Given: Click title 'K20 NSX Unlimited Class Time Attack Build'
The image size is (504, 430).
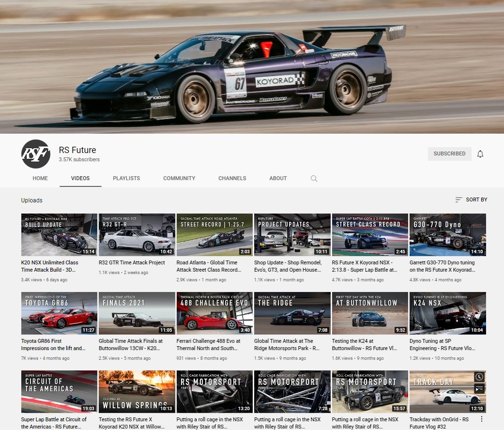Looking at the screenshot, I should coord(50,266).
